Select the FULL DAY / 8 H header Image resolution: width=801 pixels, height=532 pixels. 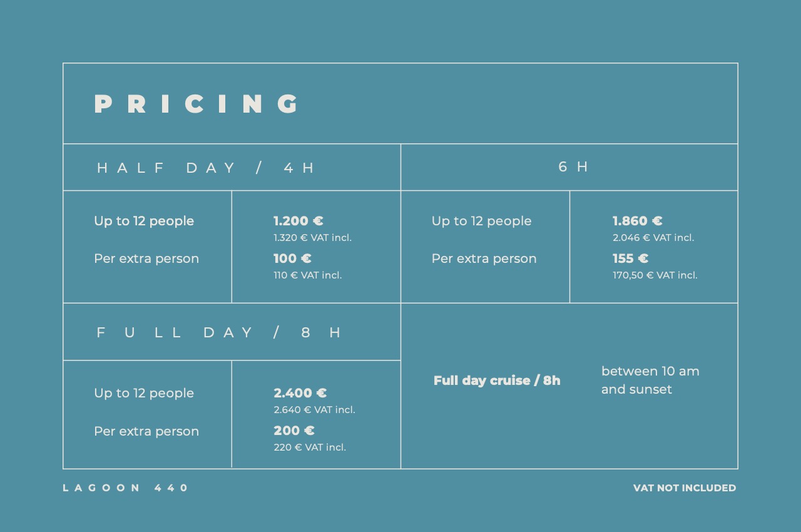pos(219,332)
